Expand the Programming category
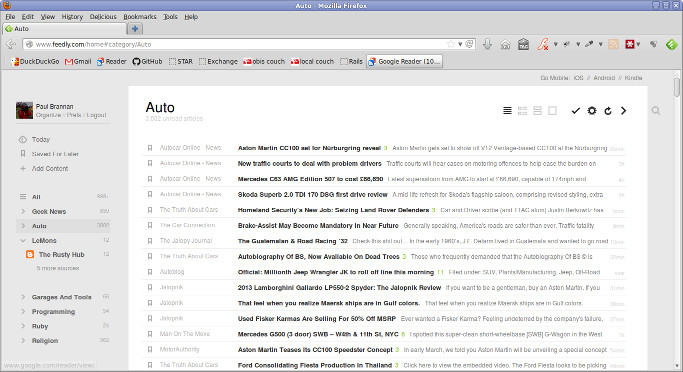 pos(23,311)
